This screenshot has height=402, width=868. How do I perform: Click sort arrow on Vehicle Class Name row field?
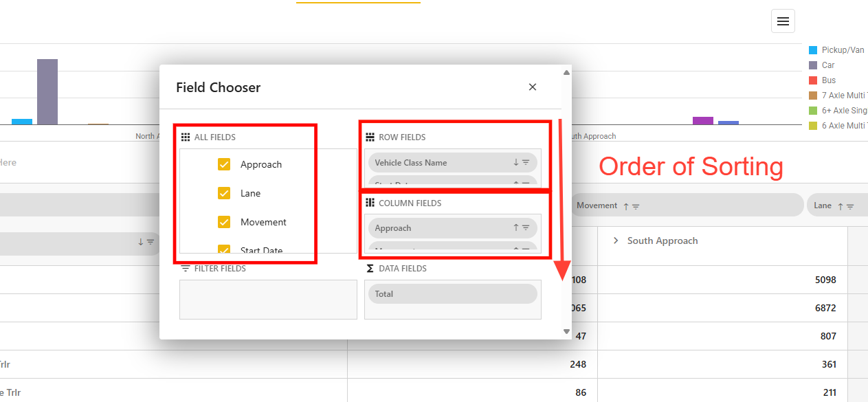pyautogui.click(x=516, y=163)
